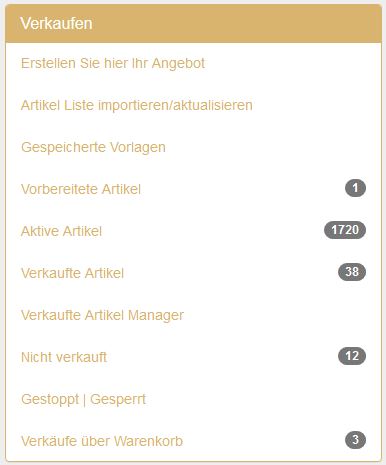Image resolution: width=386 pixels, height=465 pixels.
Task: Click the Verkaufen panel header
Action: click(193, 24)
